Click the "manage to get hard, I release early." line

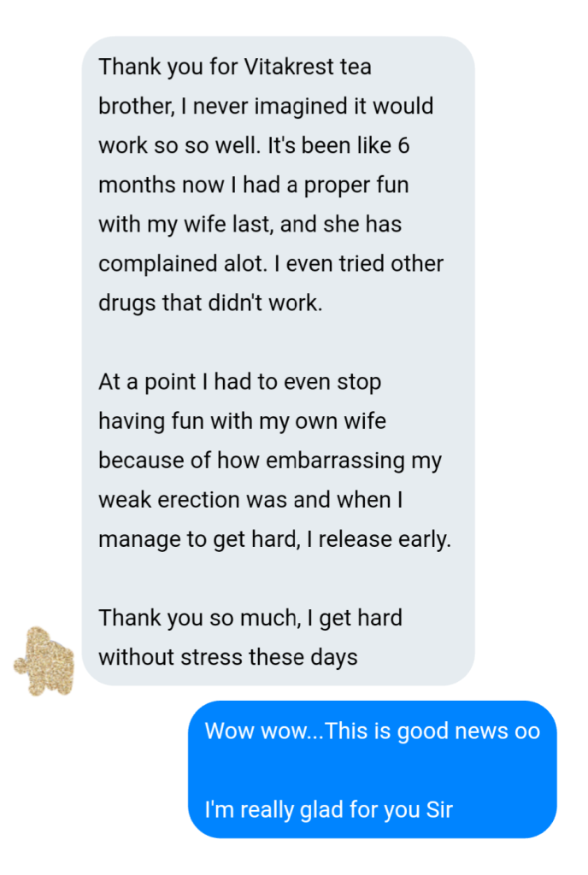[274, 540]
